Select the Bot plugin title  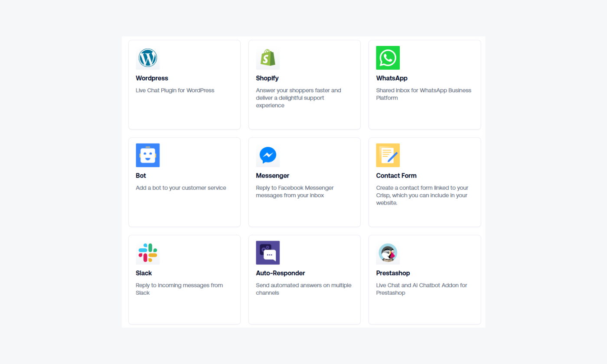141,176
